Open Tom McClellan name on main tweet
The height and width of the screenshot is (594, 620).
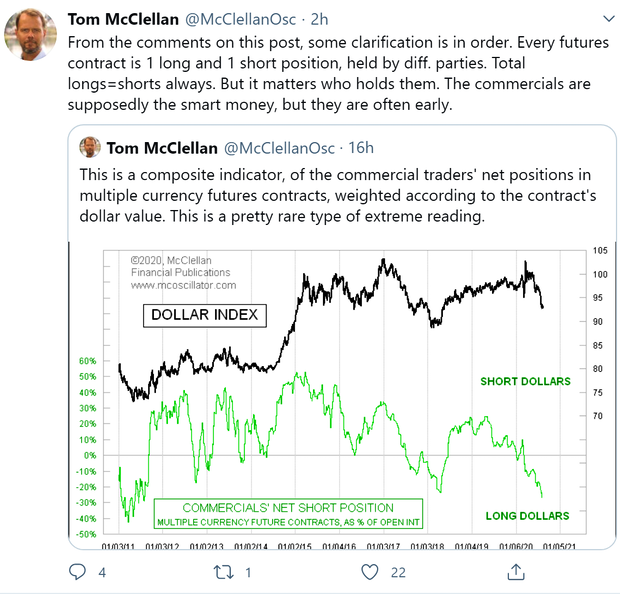pos(123,19)
